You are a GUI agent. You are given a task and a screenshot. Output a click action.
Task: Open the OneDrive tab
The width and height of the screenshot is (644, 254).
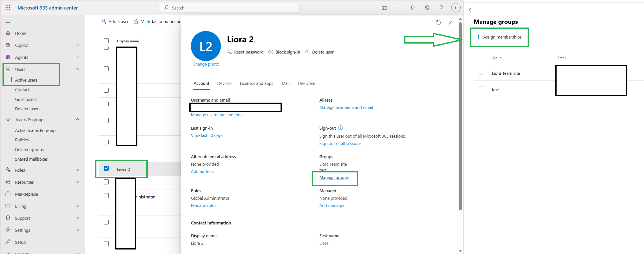(x=306, y=83)
